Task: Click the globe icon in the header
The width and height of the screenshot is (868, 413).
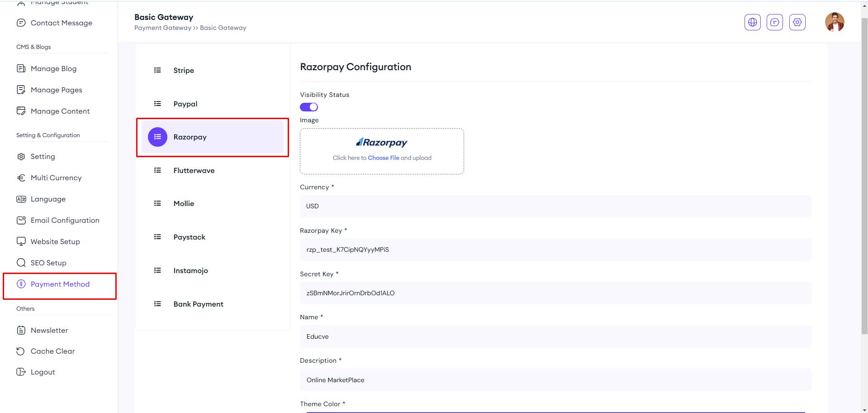Action: click(x=752, y=22)
